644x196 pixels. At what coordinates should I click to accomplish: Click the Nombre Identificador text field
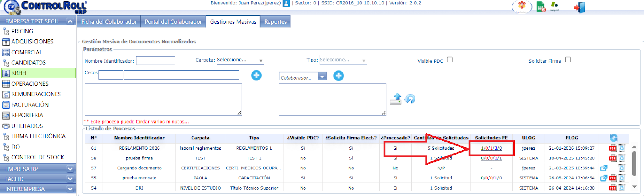155,61
